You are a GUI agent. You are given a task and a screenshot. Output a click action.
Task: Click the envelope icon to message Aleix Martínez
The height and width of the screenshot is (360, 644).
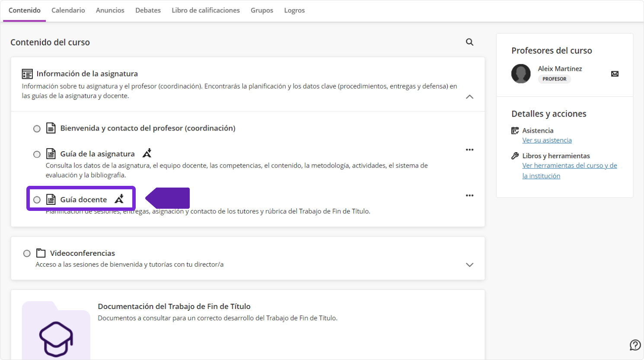(615, 74)
